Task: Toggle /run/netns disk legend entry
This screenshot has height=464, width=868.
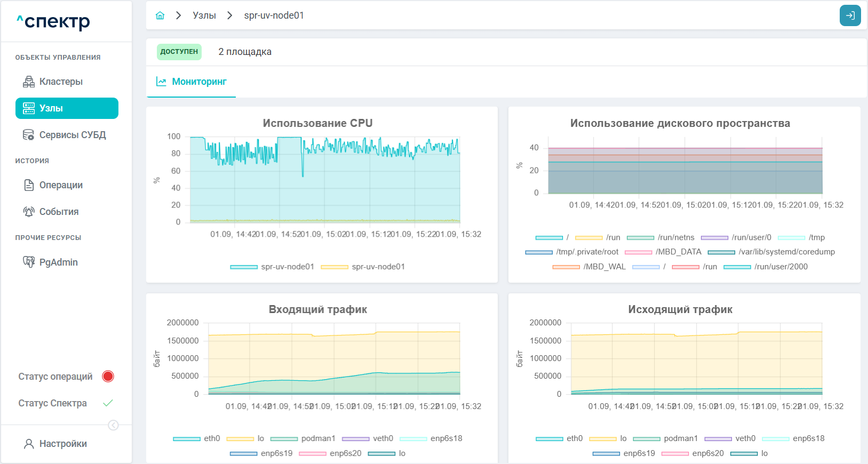Action: tap(660, 237)
